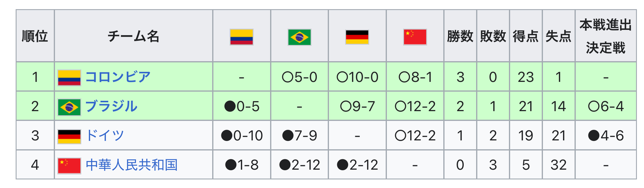The image size is (644, 188).
Task: Click the Brazil flag in the header row
Action: (x=299, y=37)
